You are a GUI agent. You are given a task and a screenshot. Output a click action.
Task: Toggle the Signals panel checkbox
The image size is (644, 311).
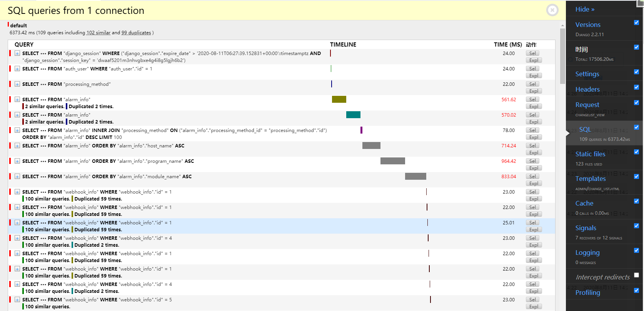coord(636,226)
